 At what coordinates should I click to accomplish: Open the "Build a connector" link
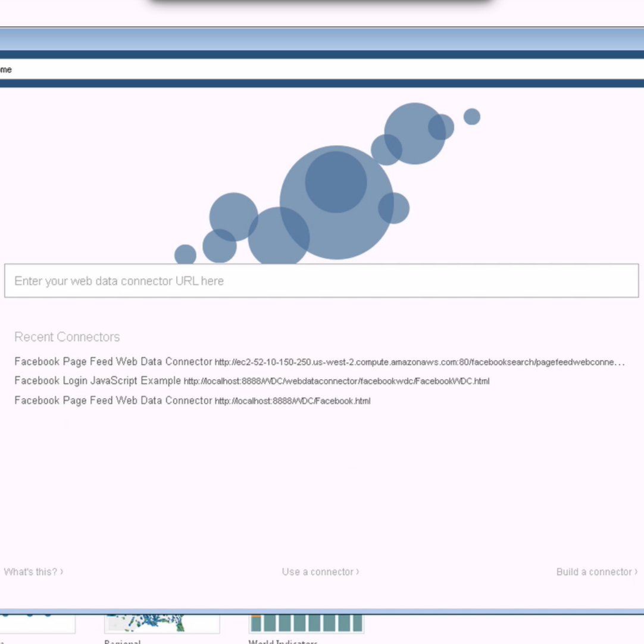[x=594, y=571]
